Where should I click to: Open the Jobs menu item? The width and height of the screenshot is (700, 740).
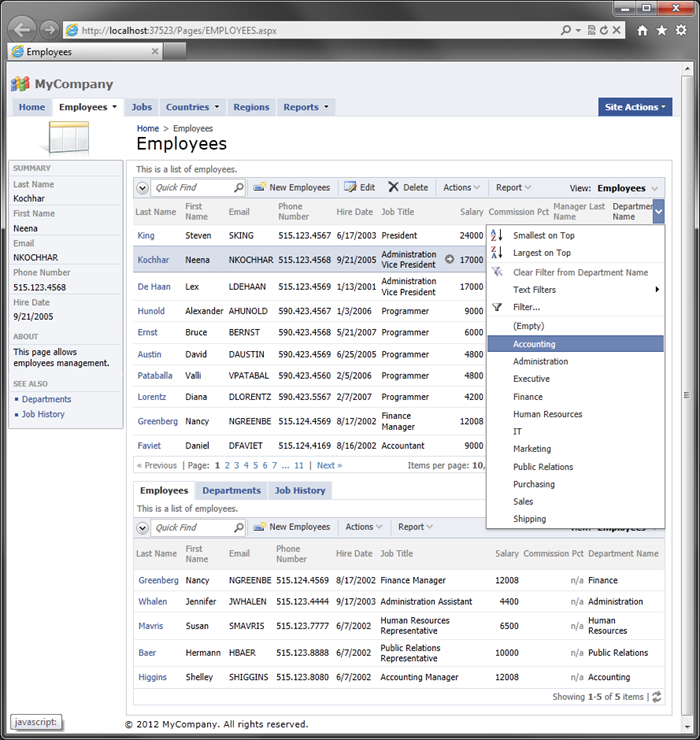click(142, 107)
